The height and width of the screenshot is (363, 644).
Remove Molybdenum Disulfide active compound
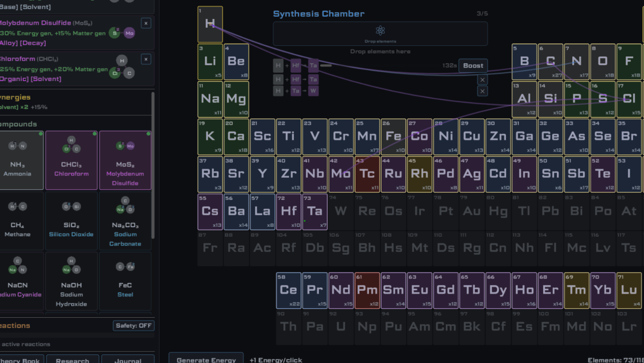[146, 23]
